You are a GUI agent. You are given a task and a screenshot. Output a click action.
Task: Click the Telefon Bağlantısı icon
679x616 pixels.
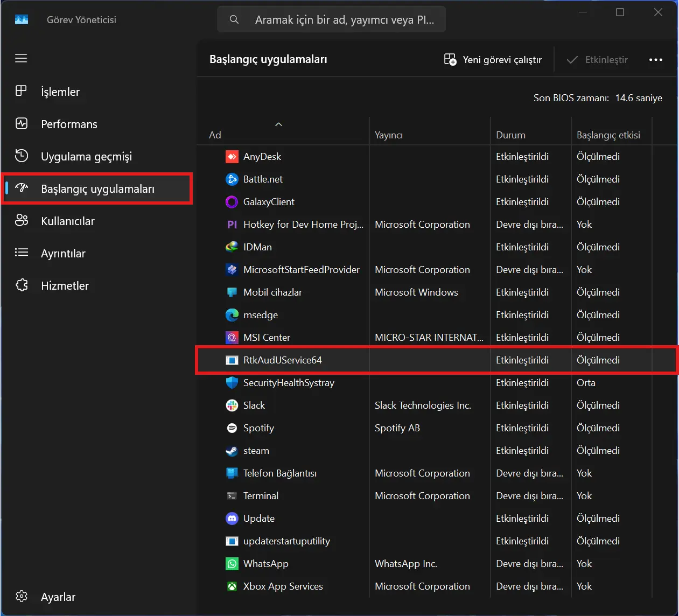click(232, 473)
